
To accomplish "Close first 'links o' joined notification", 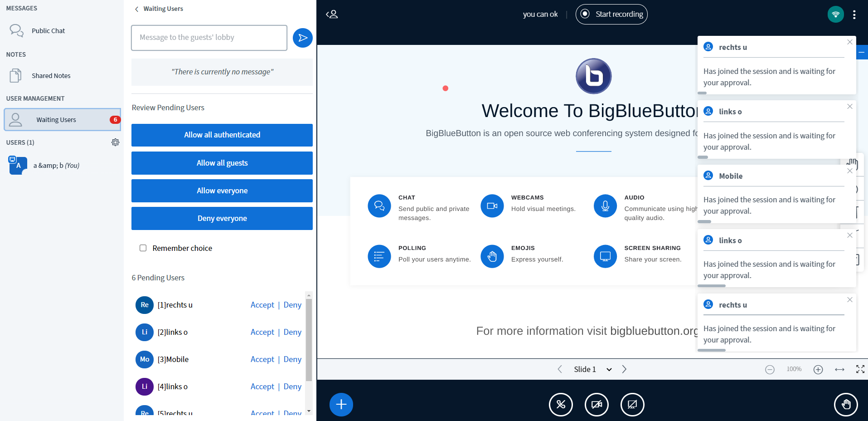I will click(850, 106).
